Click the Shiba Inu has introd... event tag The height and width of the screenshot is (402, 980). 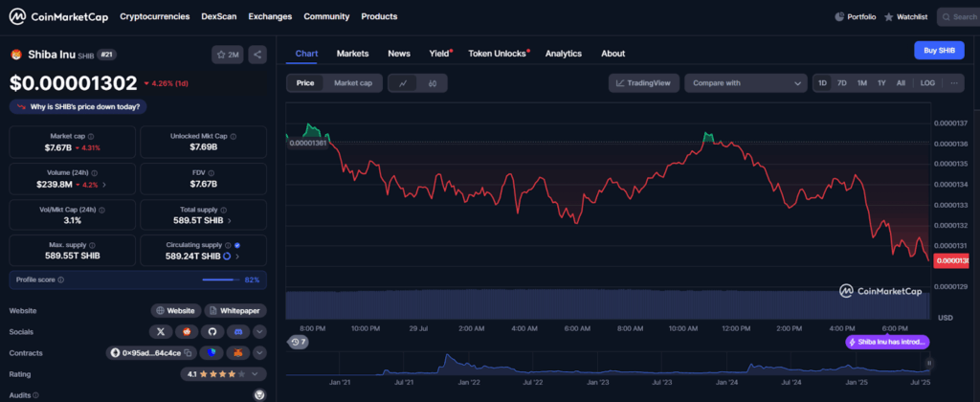click(x=887, y=342)
